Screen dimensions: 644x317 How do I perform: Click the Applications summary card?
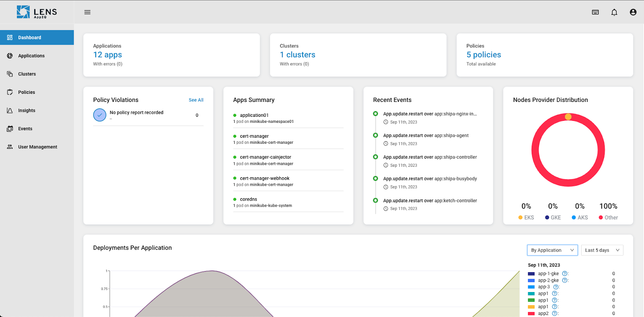tap(171, 55)
